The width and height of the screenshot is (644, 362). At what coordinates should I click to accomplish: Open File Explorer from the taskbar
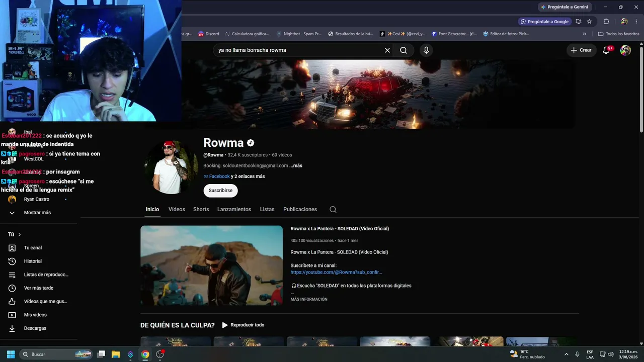(116, 354)
